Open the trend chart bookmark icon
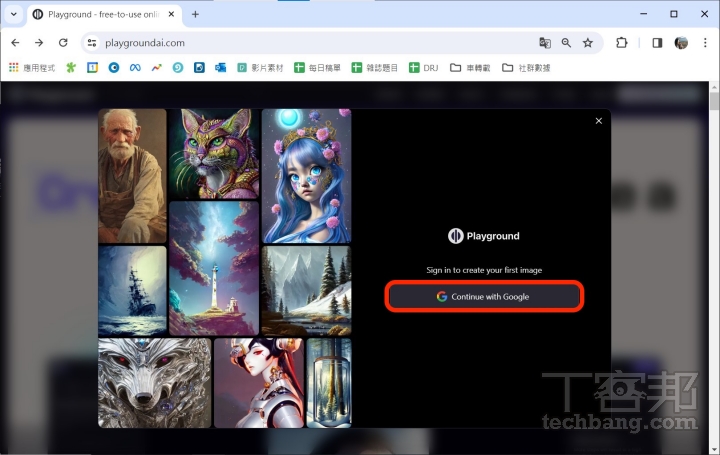720x455 pixels. pyautogui.click(x=157, y=68)
